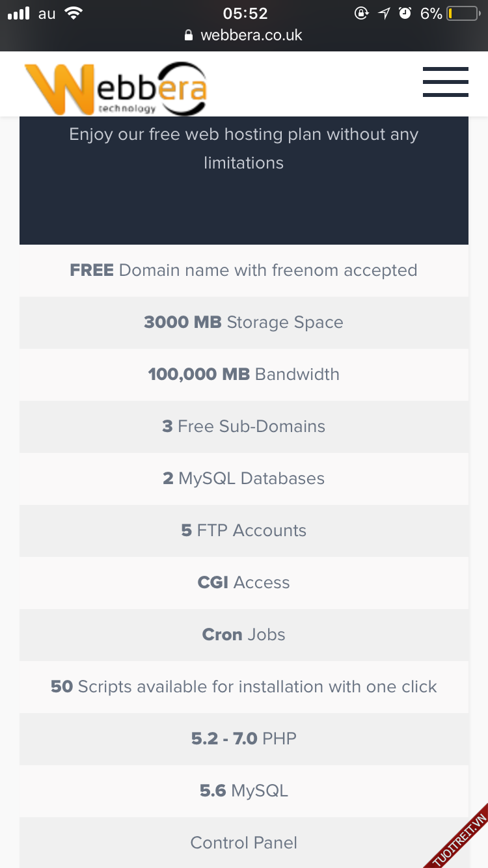
Task: Tap the rotation lock status icon
Action: click(x=361, y=14)
